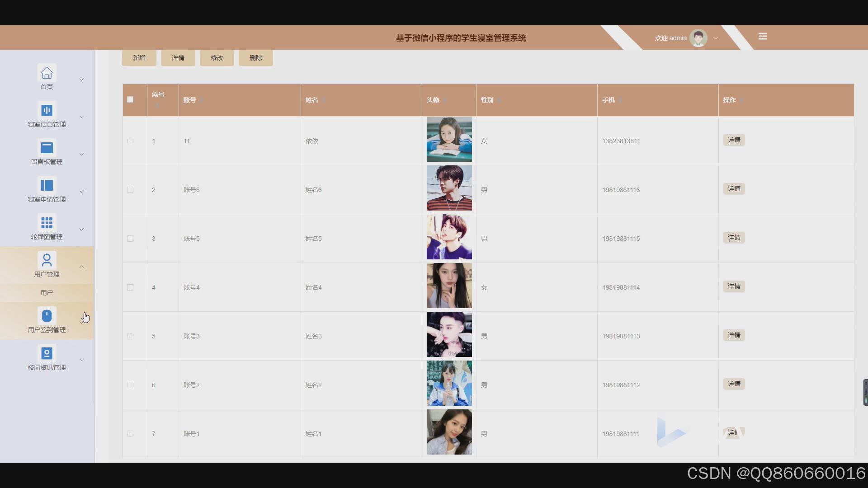Image resolution: width=868 pixels, height=488 pixels.
Task: Click the 新增 add button
Action: click(139, 58)
